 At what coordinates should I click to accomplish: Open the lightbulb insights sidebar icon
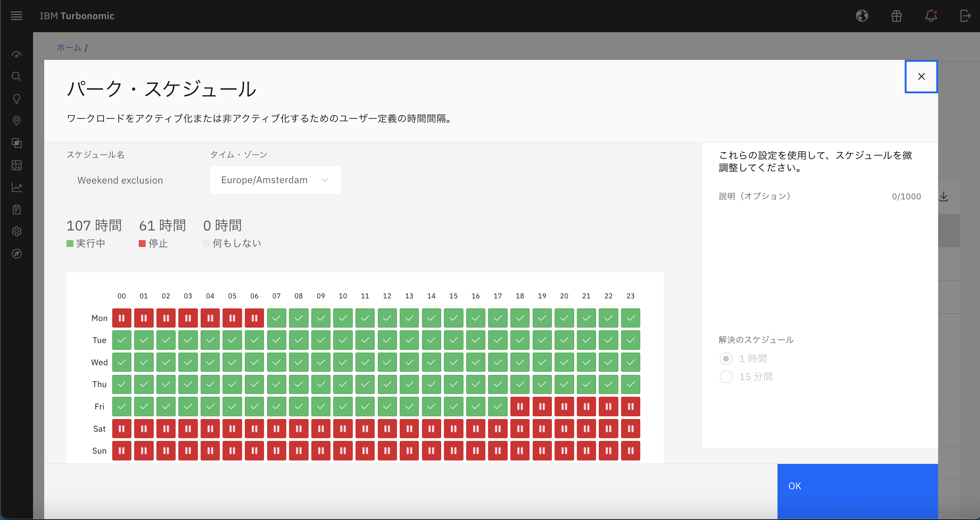point(16,99)
